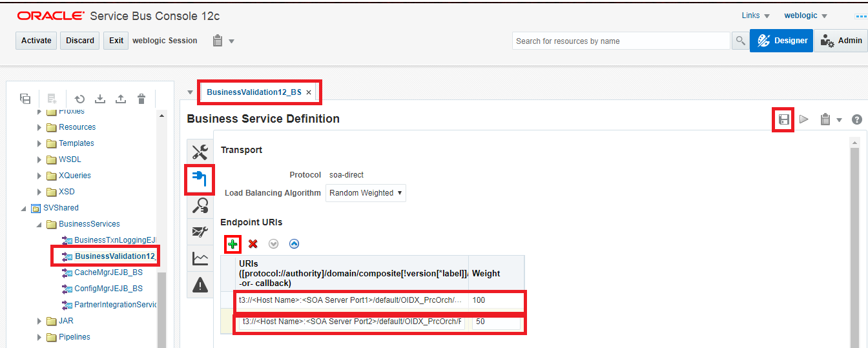Open the Transport plug tab

tap(200, 179)
